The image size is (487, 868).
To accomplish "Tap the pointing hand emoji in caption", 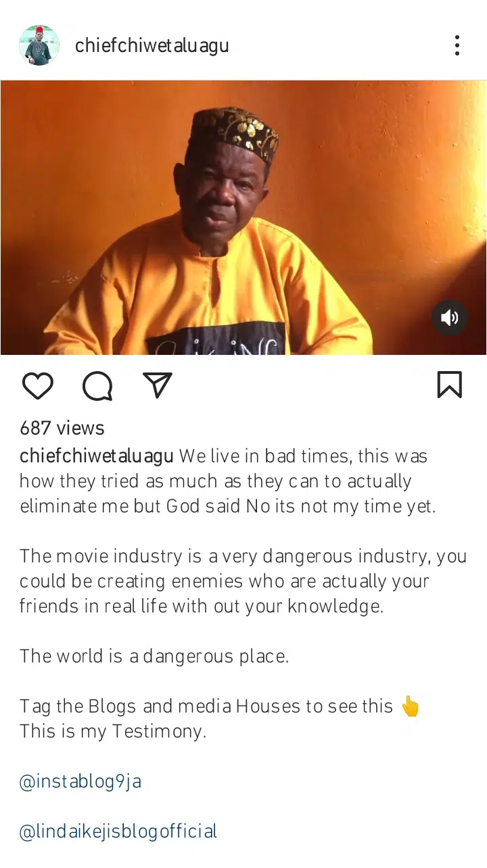I will pos(410,706).
